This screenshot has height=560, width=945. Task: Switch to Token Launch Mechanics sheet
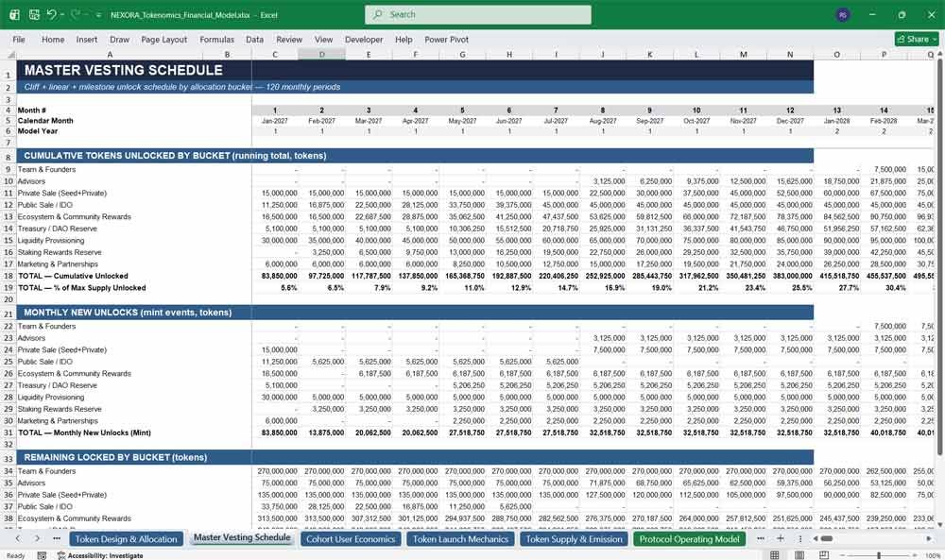tap(460, 539)
